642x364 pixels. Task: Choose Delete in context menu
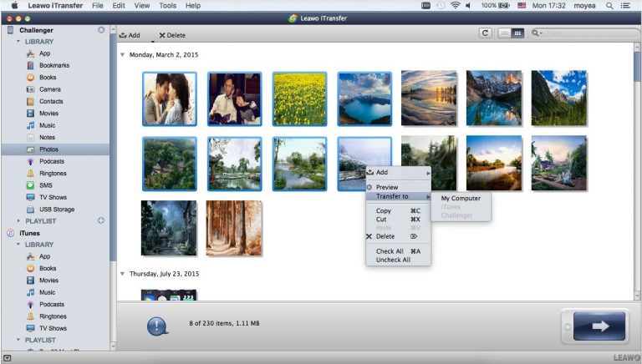[x=399, y=237]
